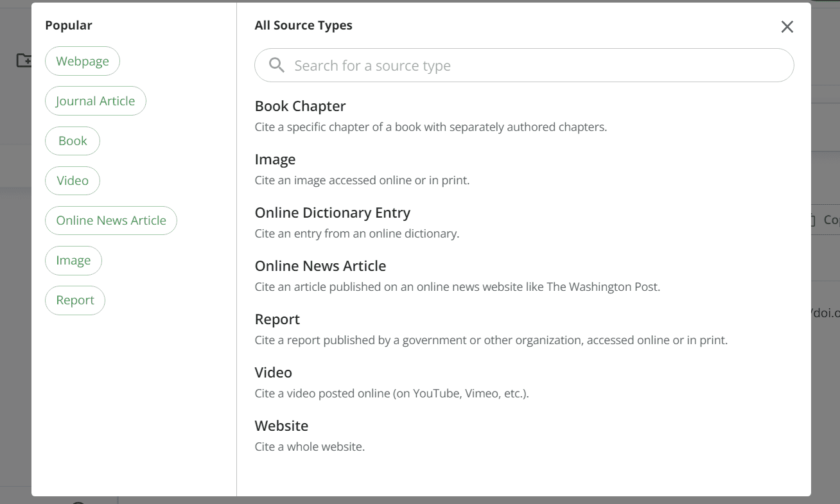Open Book Chapter source type
Image resolution: width=840 pixels, height=504 pixels.
pos(300,106)
